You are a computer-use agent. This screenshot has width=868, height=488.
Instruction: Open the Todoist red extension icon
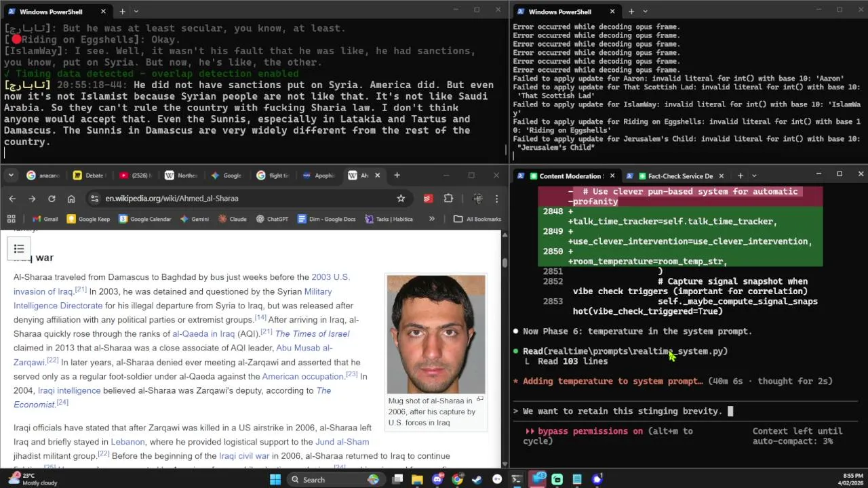(428, 199)
